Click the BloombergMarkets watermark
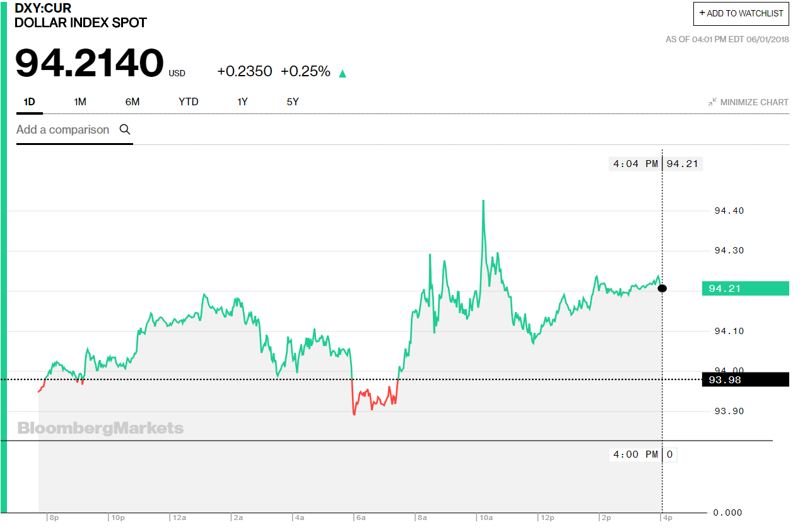805x532 pixels. (99, 427)
